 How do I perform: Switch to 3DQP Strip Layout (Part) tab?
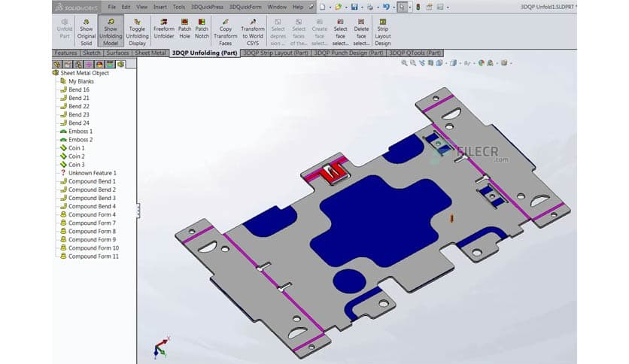click(276, 53)
